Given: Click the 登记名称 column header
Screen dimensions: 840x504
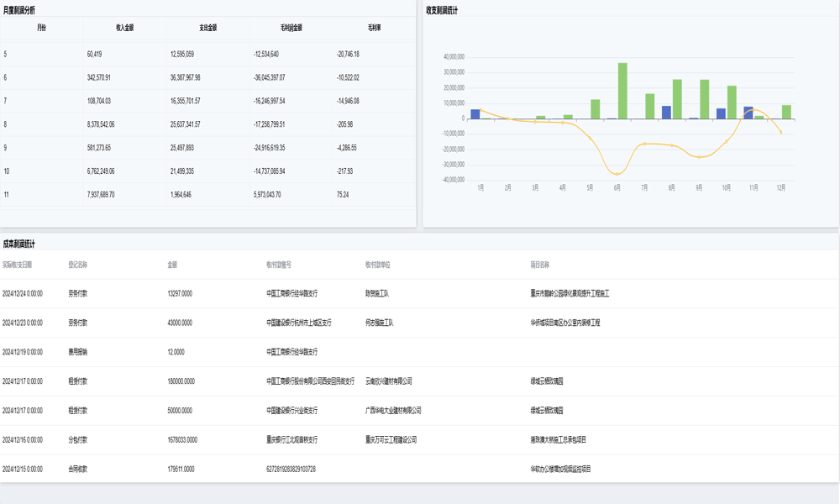Looking at the screenshot, I should (x=77, y=265).
